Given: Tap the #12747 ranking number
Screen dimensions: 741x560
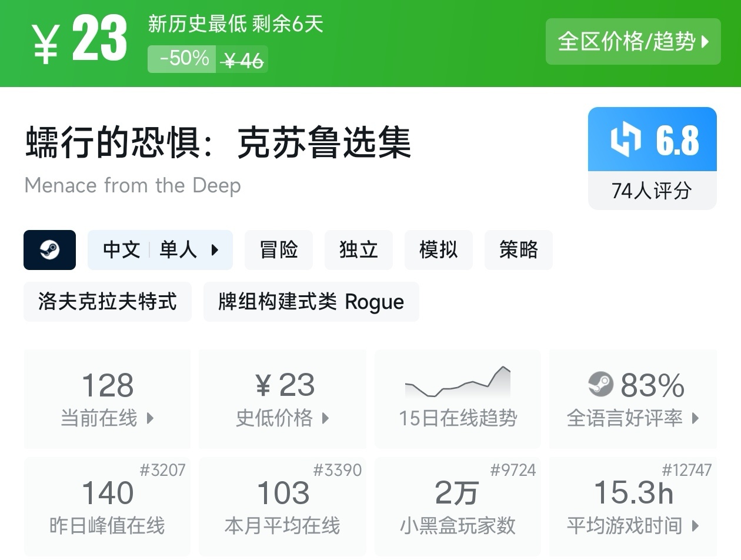Looking at the screenshot, I should click(687, 470).
